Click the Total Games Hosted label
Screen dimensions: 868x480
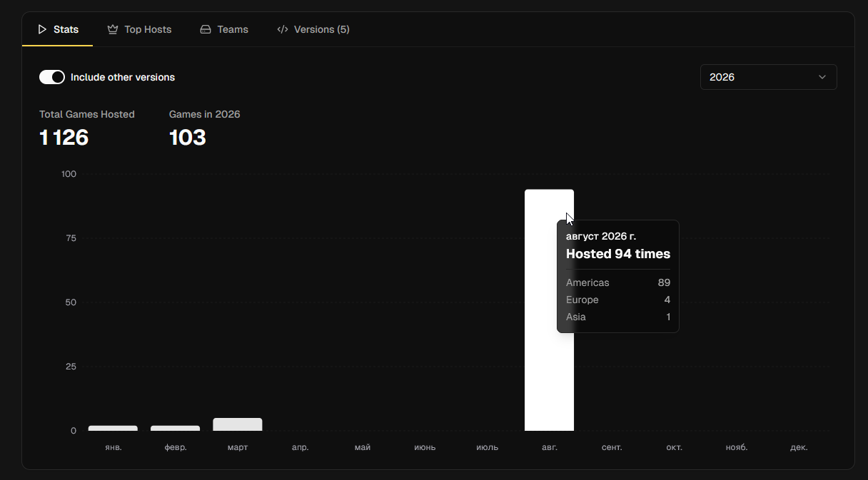coord(87,114)
